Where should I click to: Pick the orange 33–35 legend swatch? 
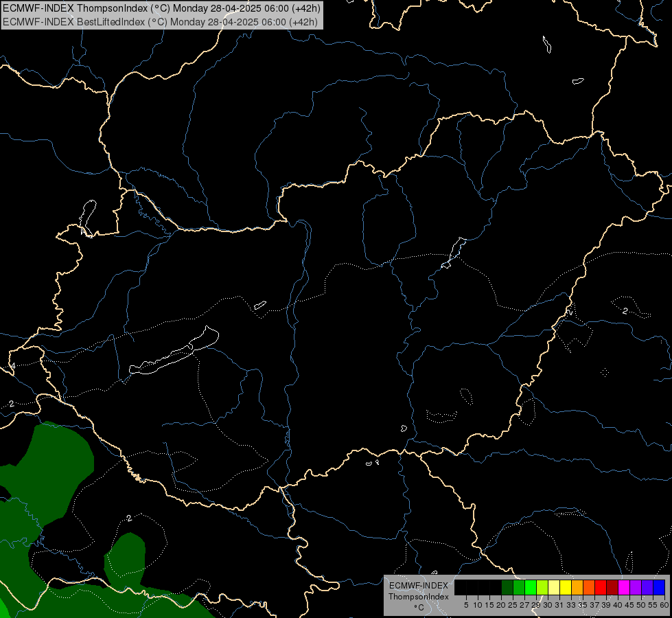[x=577, y=587]
